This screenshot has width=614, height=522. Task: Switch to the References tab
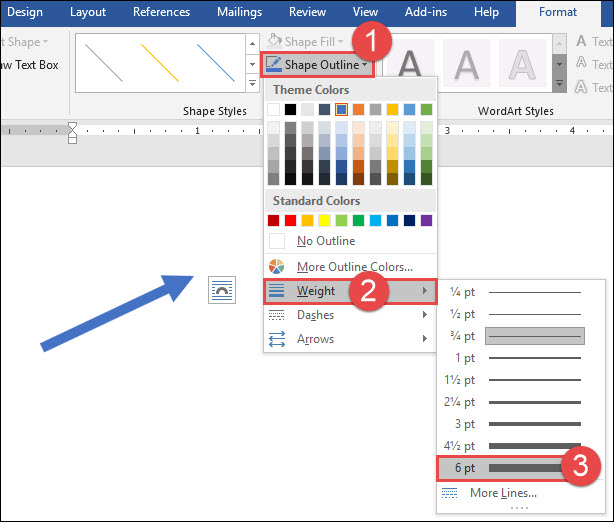161,12
